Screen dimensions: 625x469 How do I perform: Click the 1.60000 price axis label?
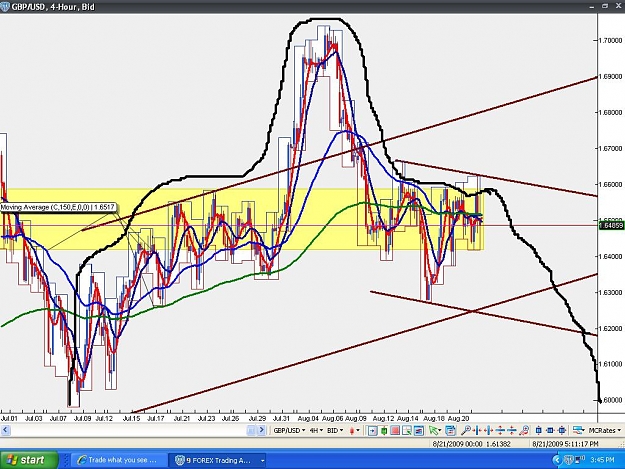point(611,400)
